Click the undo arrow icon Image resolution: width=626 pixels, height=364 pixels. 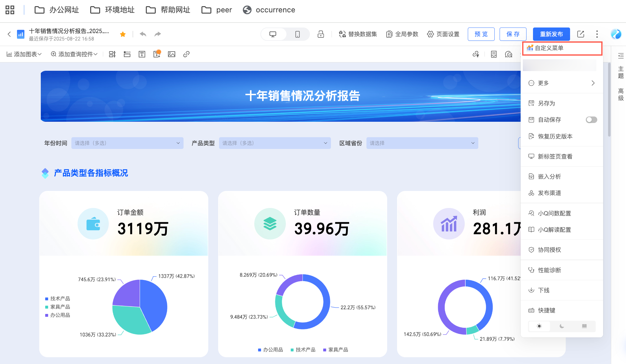click(143, 34)
